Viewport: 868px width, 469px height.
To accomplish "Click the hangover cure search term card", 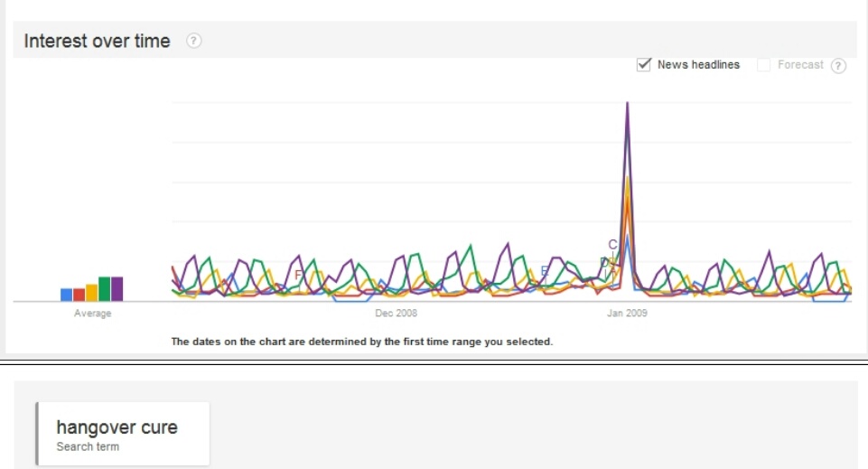I will 123,434.
